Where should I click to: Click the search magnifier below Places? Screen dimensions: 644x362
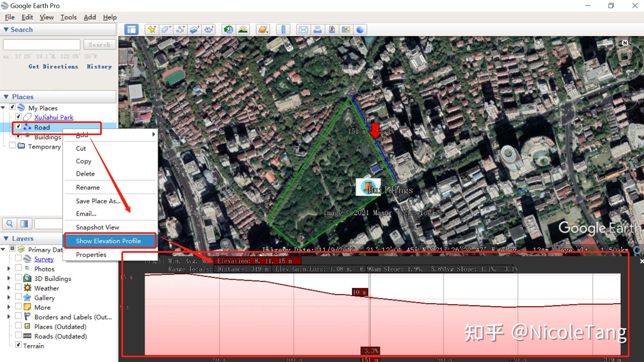coord(10,223)
